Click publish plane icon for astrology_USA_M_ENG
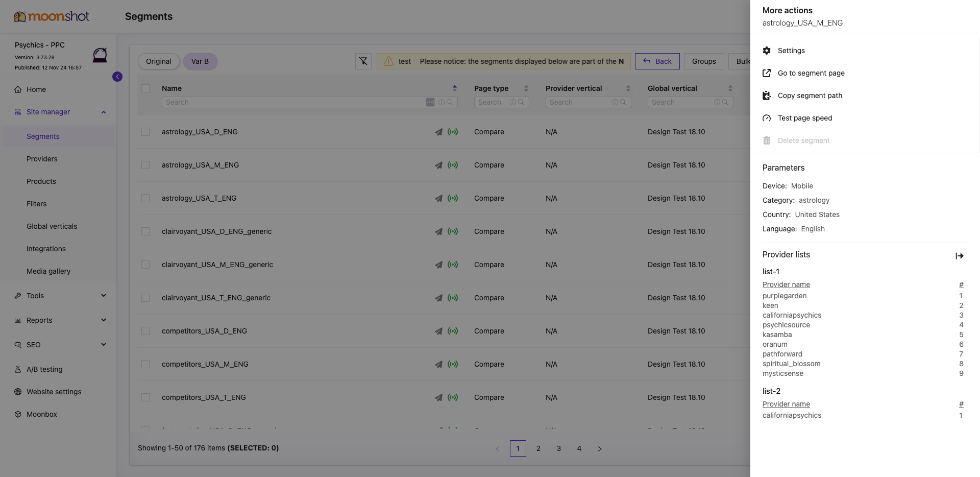This screenshot has height=477, width=980. point(438,165)
